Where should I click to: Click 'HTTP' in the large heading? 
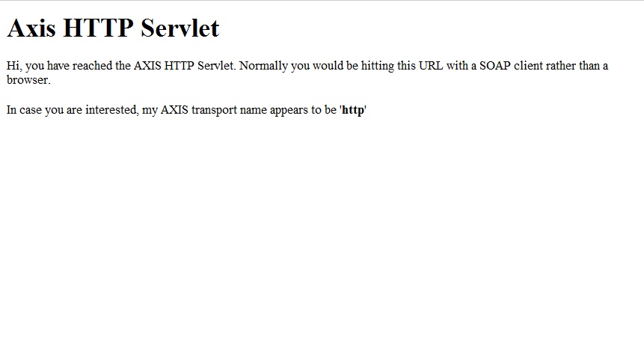tap(98, 28)
